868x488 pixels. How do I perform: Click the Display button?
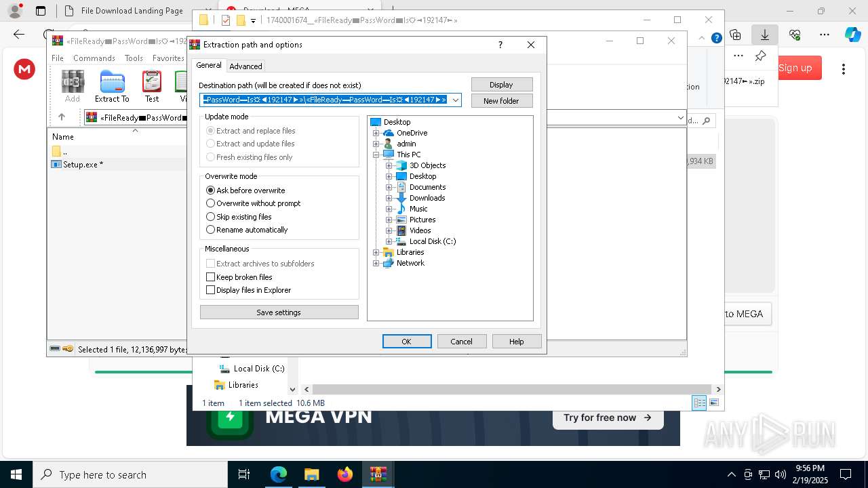pos(502,85)
